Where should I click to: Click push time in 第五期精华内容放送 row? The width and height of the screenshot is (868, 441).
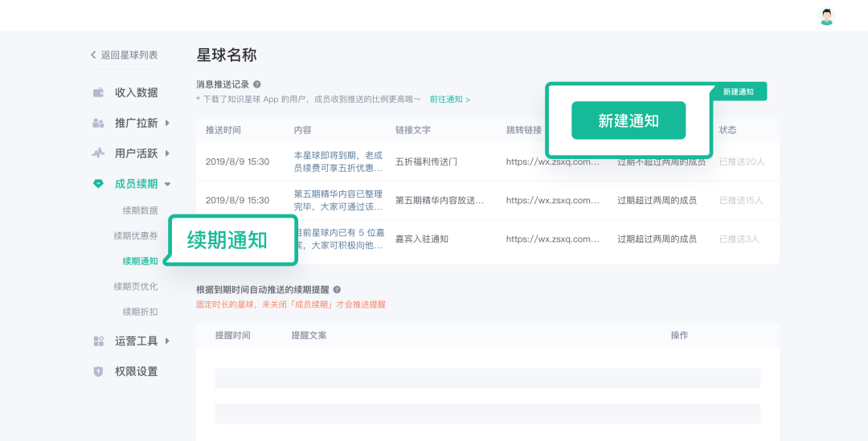coord(237,200)
